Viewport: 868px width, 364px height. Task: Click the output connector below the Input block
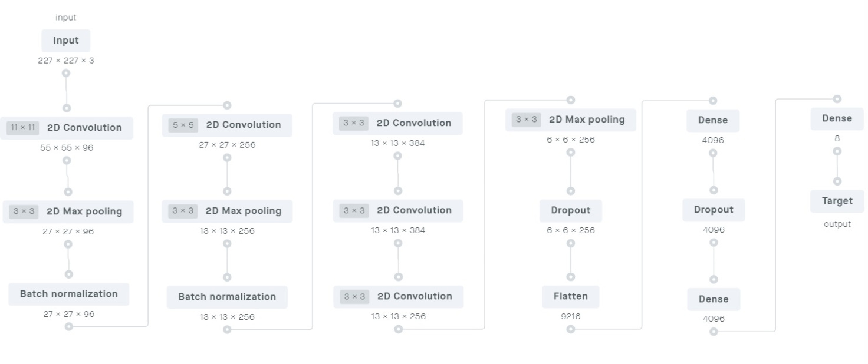pyautogui.click(x=66, y=73)
